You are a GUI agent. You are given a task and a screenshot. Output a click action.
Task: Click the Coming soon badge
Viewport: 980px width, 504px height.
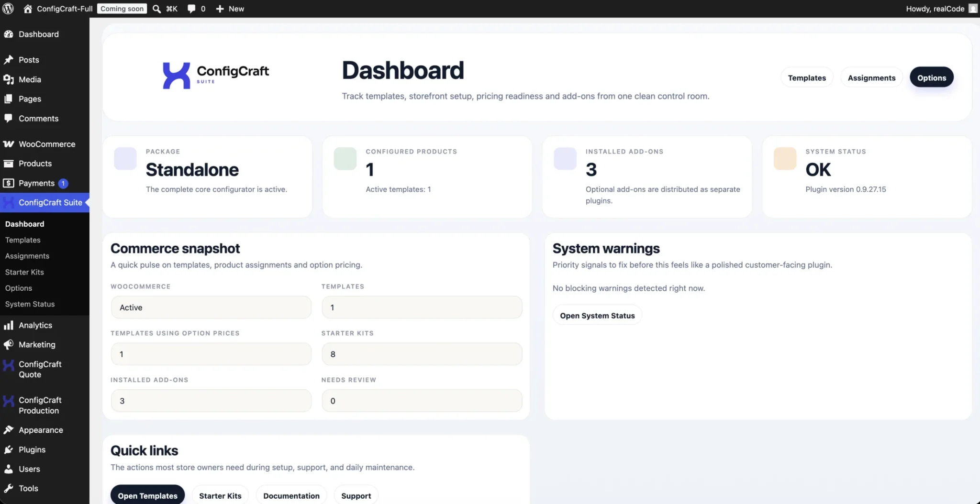tap(122, 9)
